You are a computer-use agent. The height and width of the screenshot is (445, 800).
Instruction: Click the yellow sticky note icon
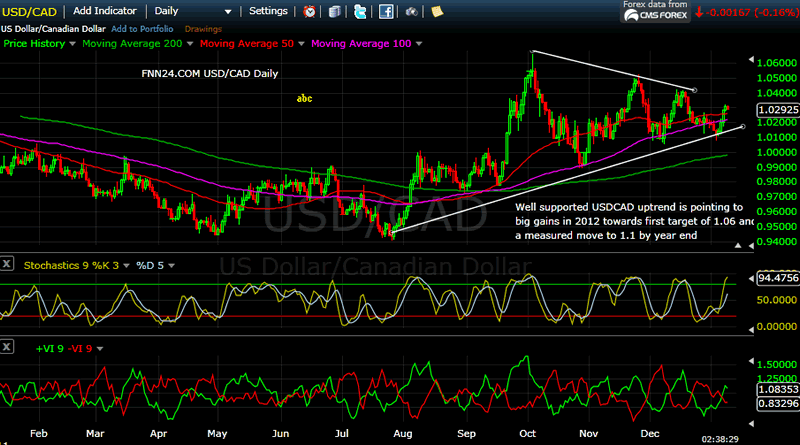tap(437, 12)
